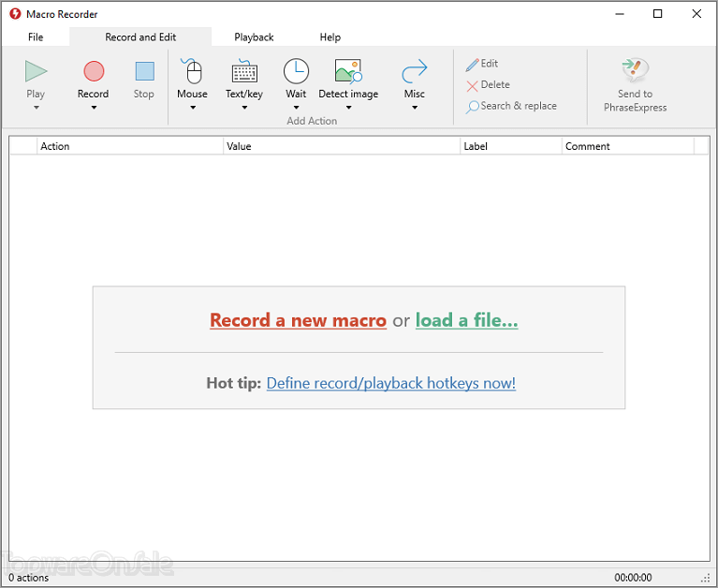The width and height of the screenshot is (718, 588).
Task: Click the Delete text button
Action: coord(495,84)
